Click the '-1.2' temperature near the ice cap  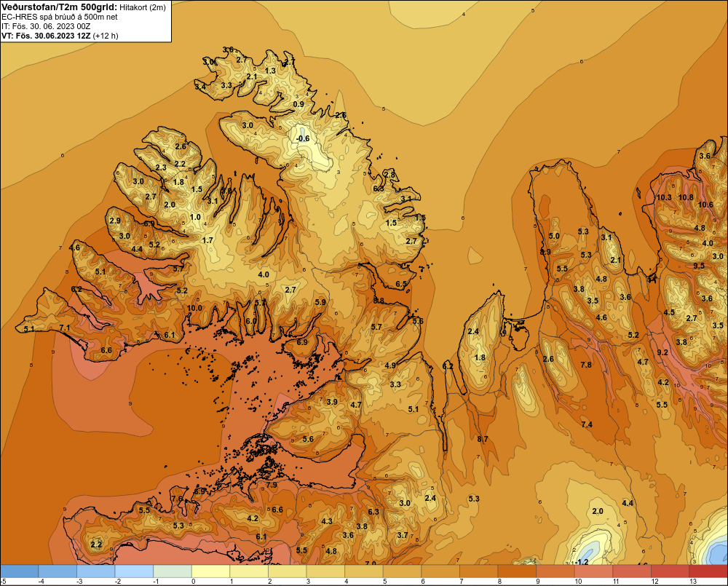tap(582, 562)
